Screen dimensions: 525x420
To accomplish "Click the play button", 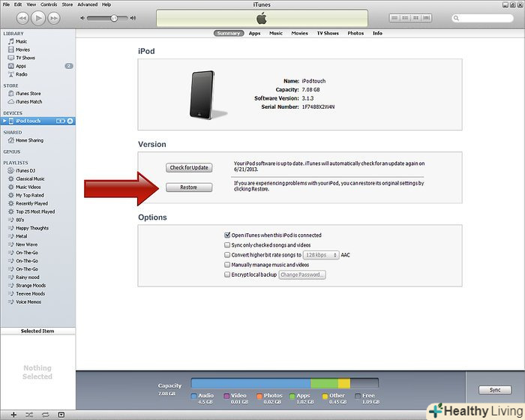I will pos(38,18).
